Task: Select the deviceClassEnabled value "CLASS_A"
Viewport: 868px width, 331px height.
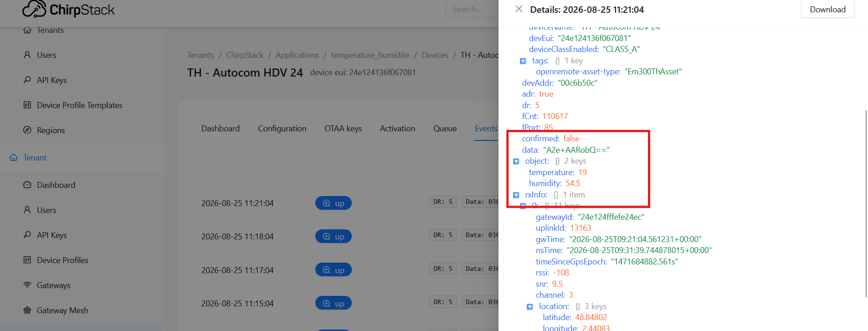Action: point(621,49)
